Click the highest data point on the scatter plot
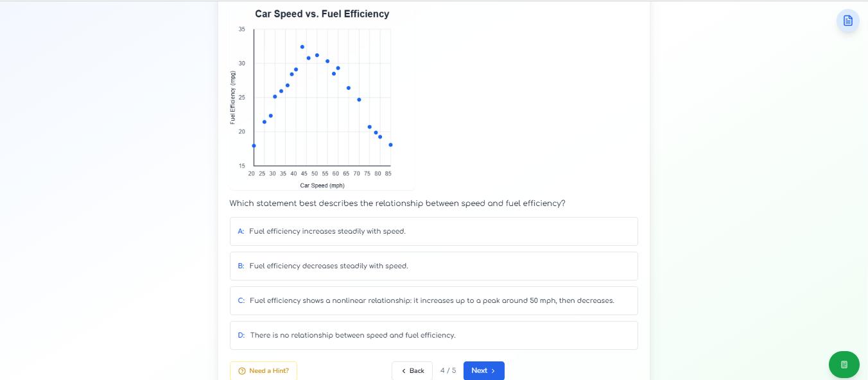868x380 pixels. click(x=302, y=47)
